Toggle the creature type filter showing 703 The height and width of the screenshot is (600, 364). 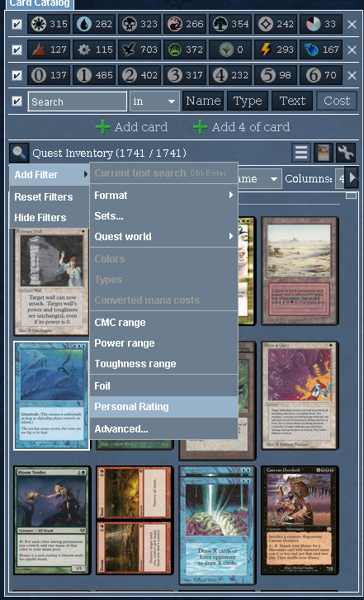coord(139,50)
